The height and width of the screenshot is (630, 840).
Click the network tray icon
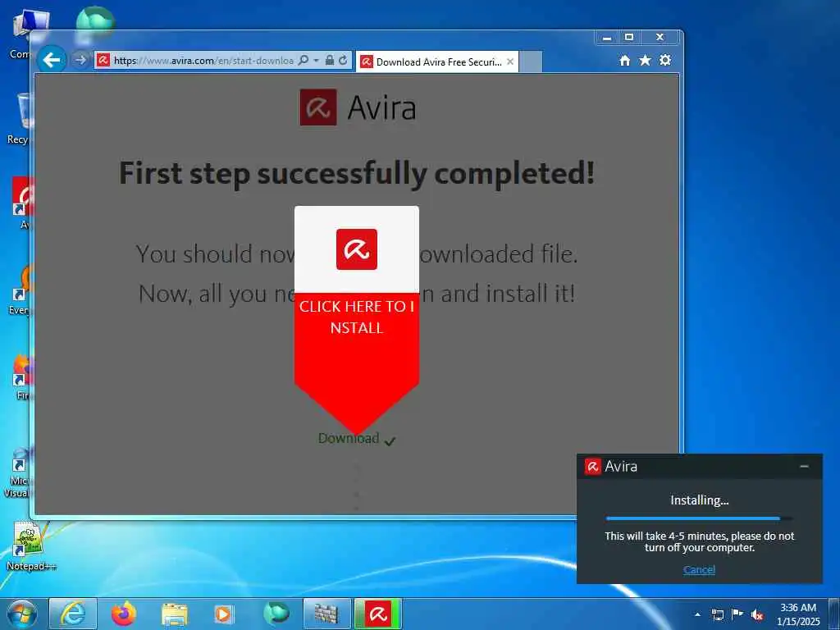(717, 614)
